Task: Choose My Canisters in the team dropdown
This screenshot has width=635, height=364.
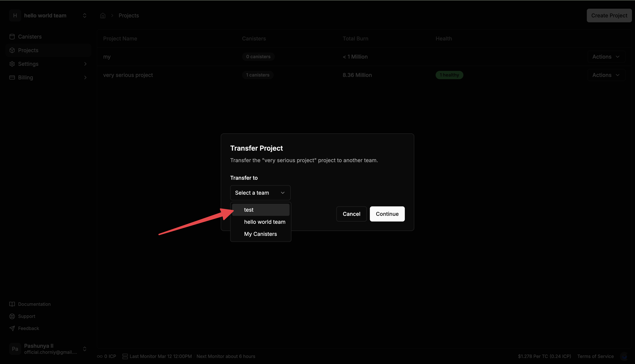Action: pyautogui.click(x=260, y=234)
